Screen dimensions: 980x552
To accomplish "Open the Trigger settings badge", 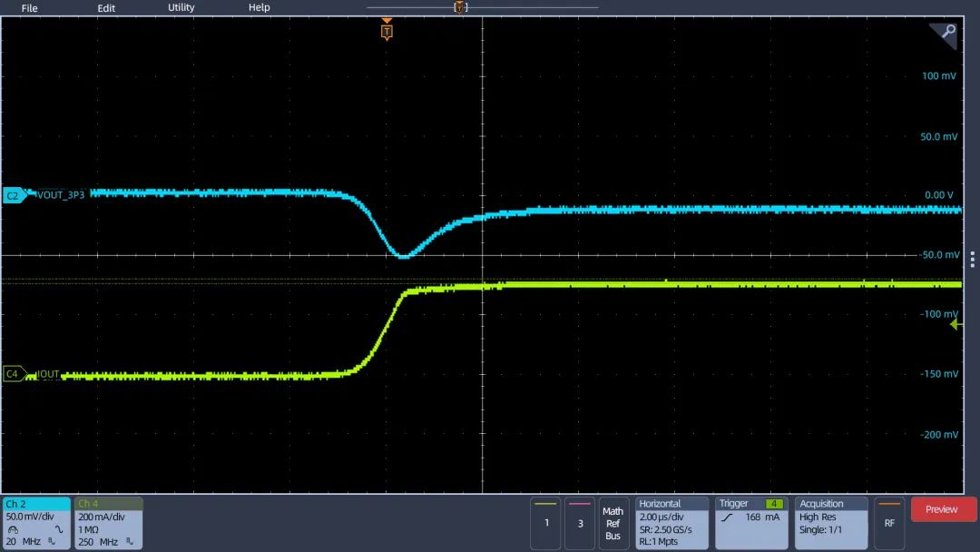I will pos(751,523).
